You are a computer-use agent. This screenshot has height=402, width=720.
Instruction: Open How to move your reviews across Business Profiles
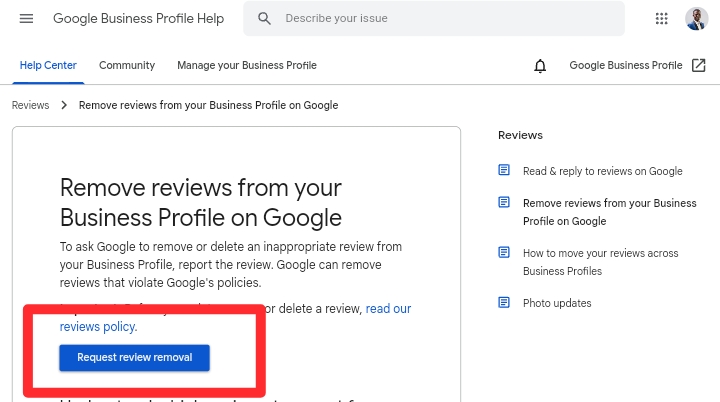[x=601, y=262]
